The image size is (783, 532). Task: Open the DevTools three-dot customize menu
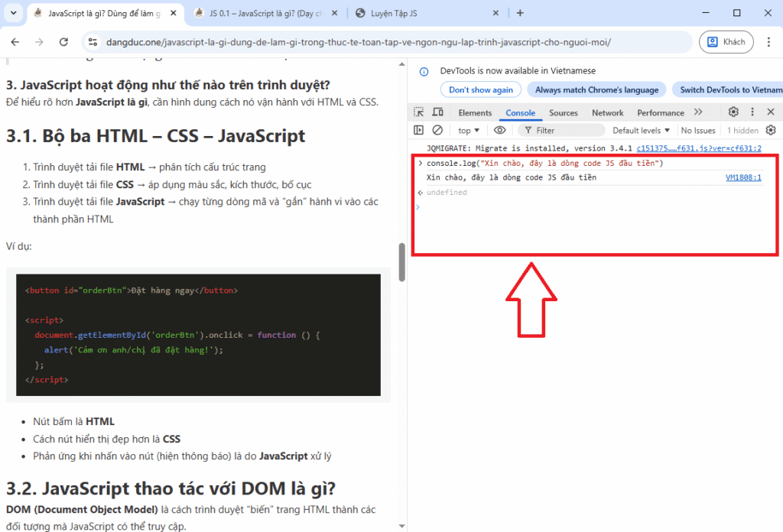(751, 112)
